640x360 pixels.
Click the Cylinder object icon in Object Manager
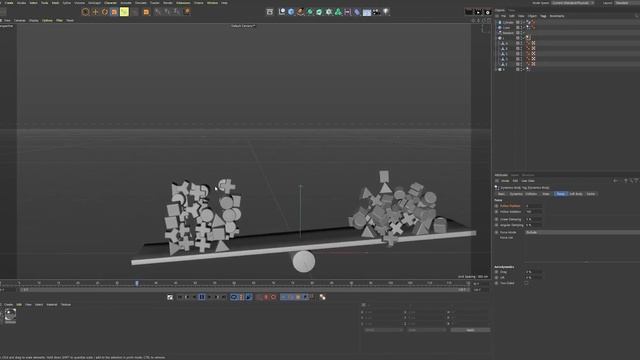pyautogui.click(x=500, y=22)
